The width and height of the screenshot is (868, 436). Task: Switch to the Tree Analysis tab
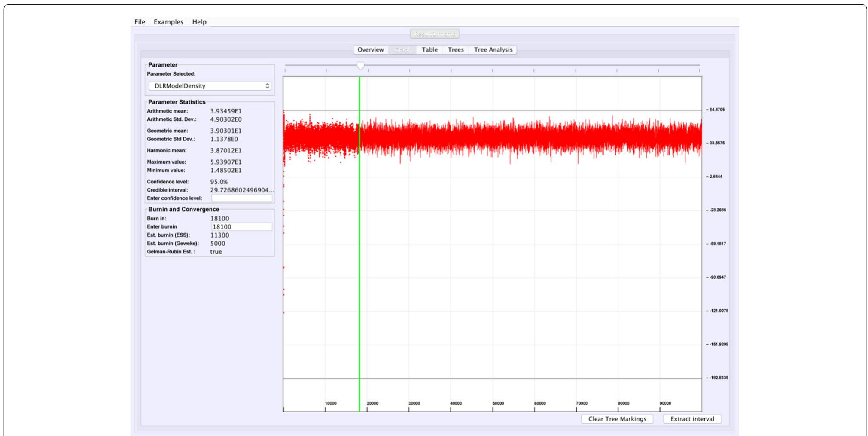(493, 49)
